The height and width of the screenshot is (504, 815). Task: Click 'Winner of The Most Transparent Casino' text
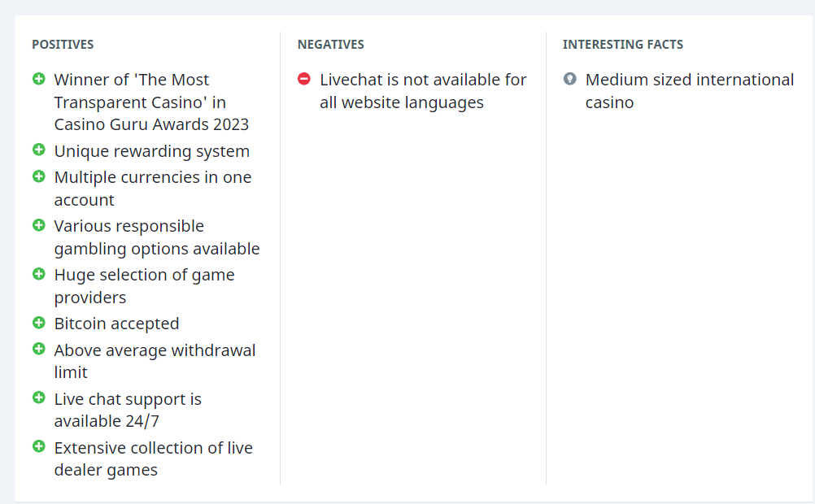[x=150, y=102]
